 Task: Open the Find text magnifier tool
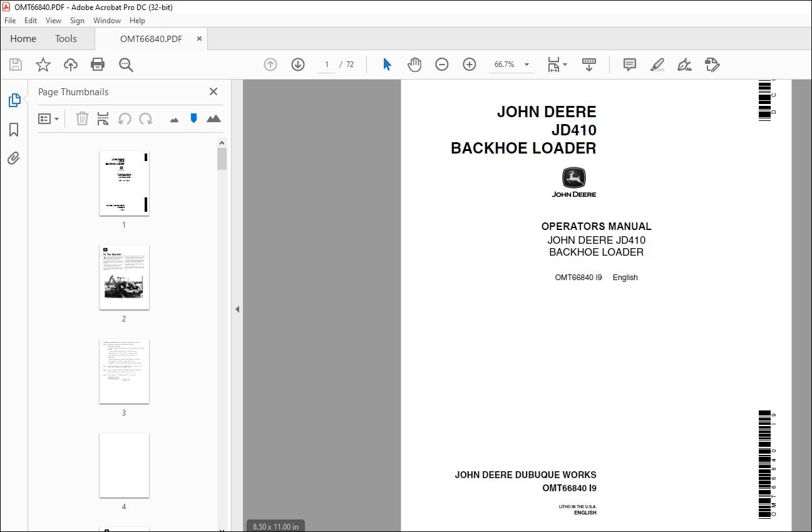pyautogui.click(x=126, y=65)
